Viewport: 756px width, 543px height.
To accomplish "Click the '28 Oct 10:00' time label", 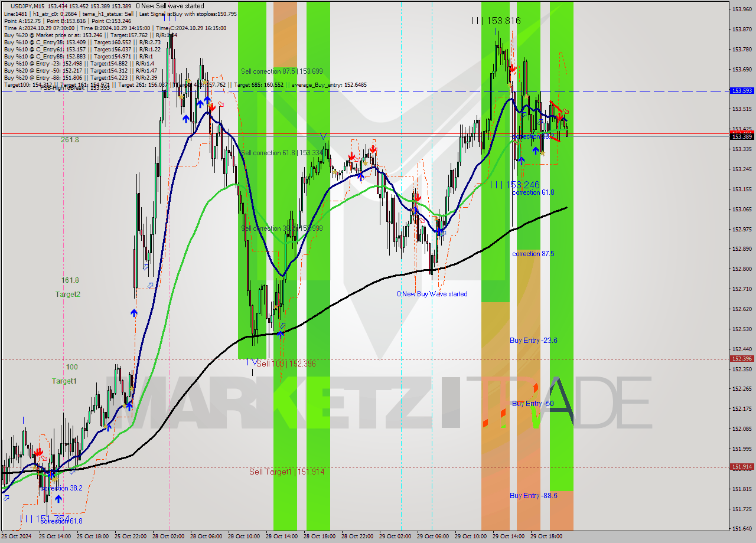I will click(x=245, y=537).
